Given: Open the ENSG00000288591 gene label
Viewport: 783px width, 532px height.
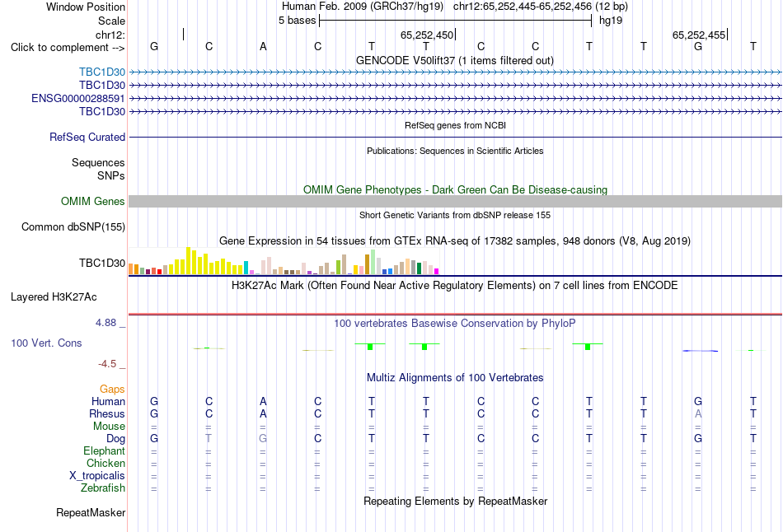Looking at the screenshot, I should pos(78,98).
